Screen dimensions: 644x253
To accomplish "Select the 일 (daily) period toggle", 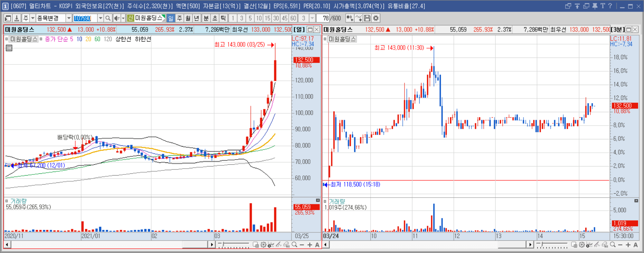I will pyautogui.click(x=171, y=18).
